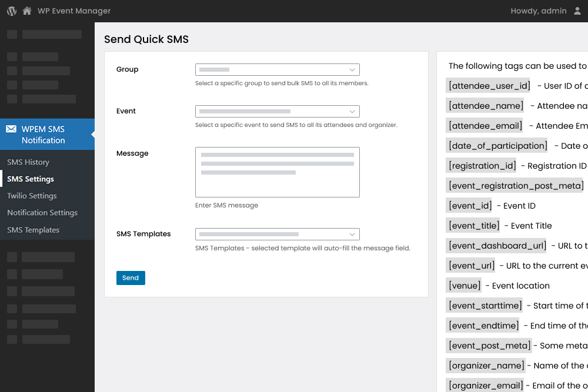Click the [registration_id] tag
Image resolution: width=588 pixels, height=392 pixels.
pyautogui.click(x=482, y=165)
